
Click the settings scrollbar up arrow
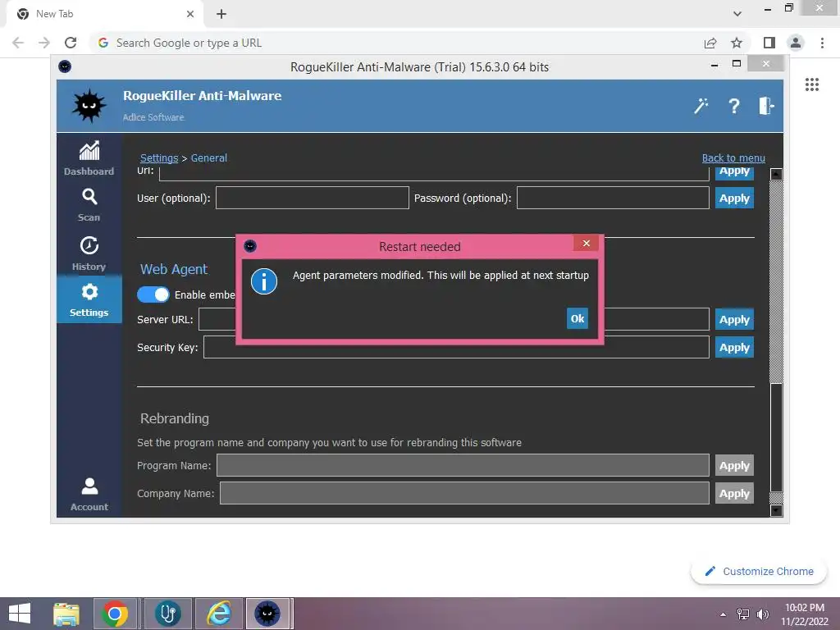776,174
